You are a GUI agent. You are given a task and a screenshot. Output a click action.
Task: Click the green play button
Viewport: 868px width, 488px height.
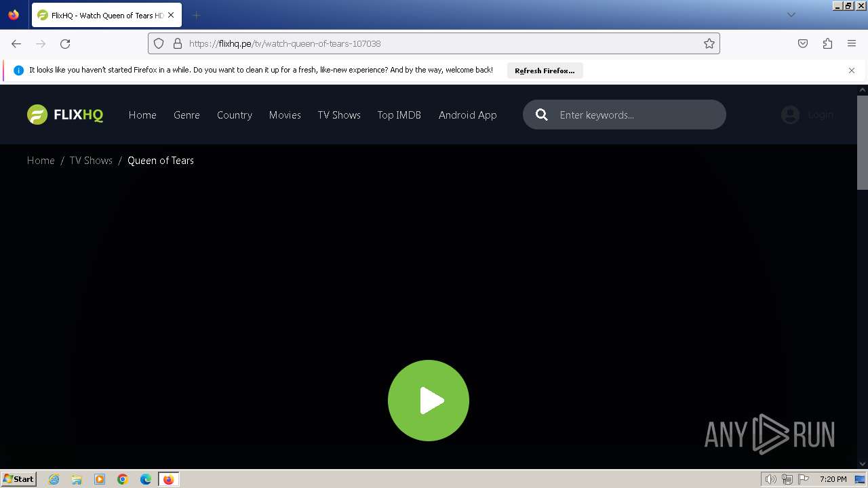pos(429,401)
